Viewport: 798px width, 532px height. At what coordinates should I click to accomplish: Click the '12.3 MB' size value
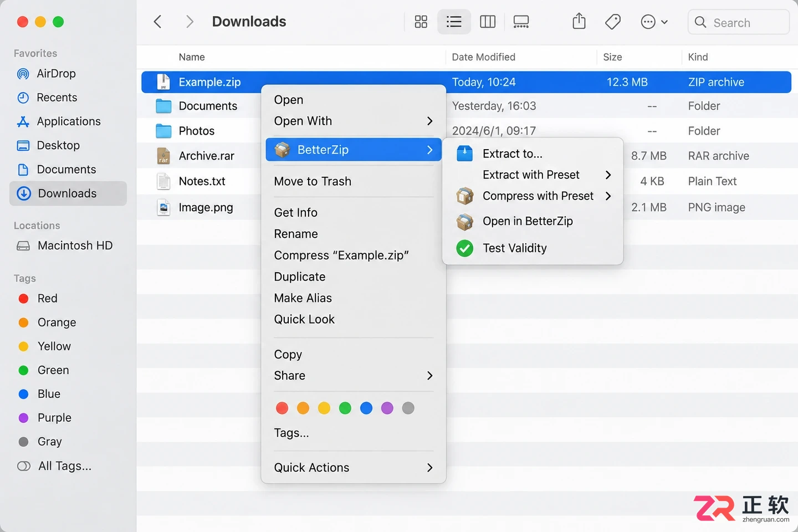click(x=627, y=82)
